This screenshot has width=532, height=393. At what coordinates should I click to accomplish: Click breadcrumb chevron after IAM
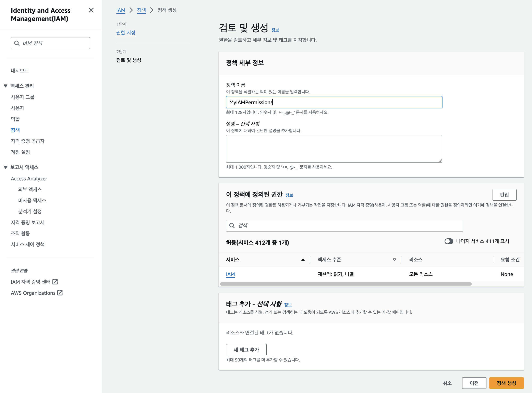tap(131, 10)
